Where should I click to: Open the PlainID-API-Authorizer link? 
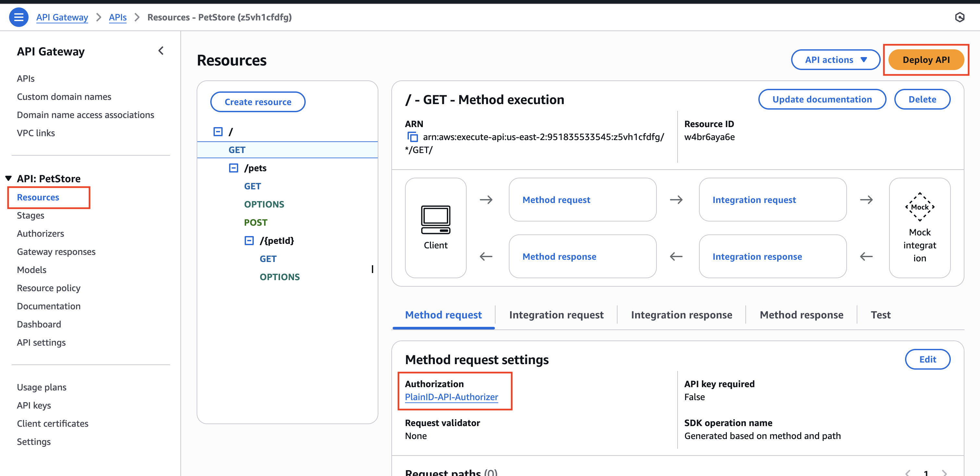451,397
